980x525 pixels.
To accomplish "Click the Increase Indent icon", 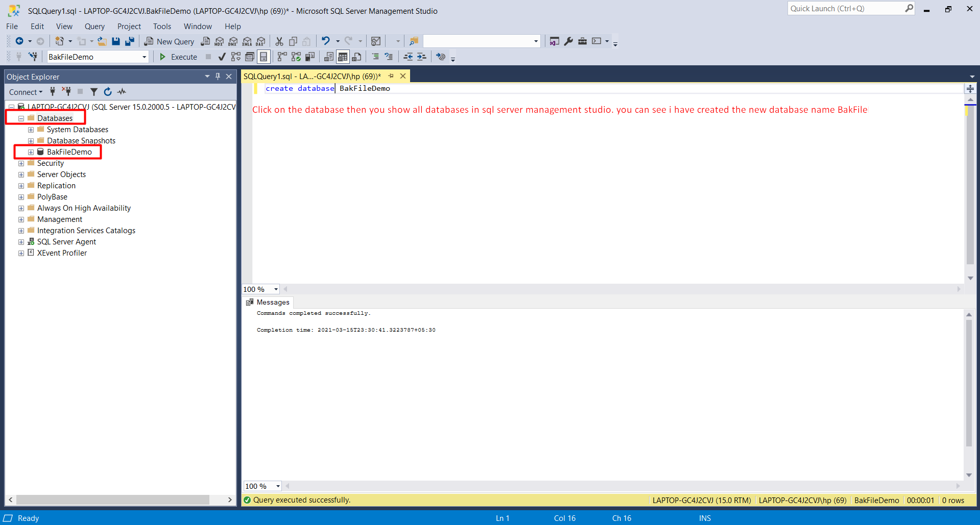I will (421, 57).
